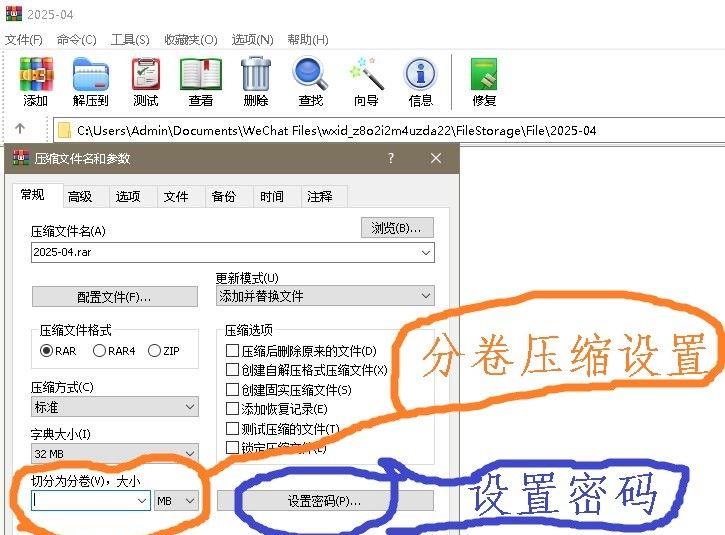The width and height of the screenshot is (725, 535).
Task: Click the folder icon in address bar
Action: coord(64,131)
